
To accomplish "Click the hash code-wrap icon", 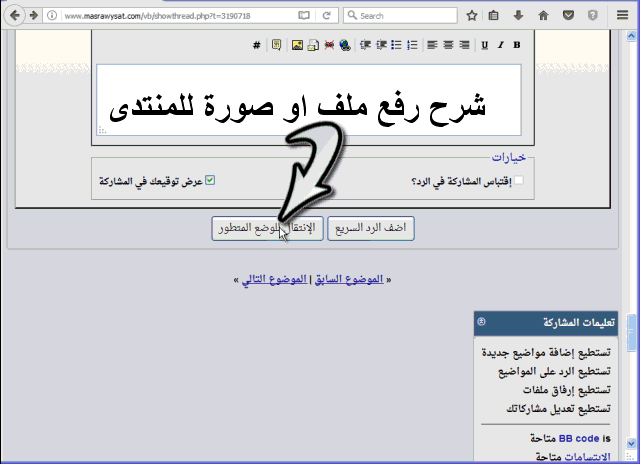I will pyautogui.click(x=256, y=45).
